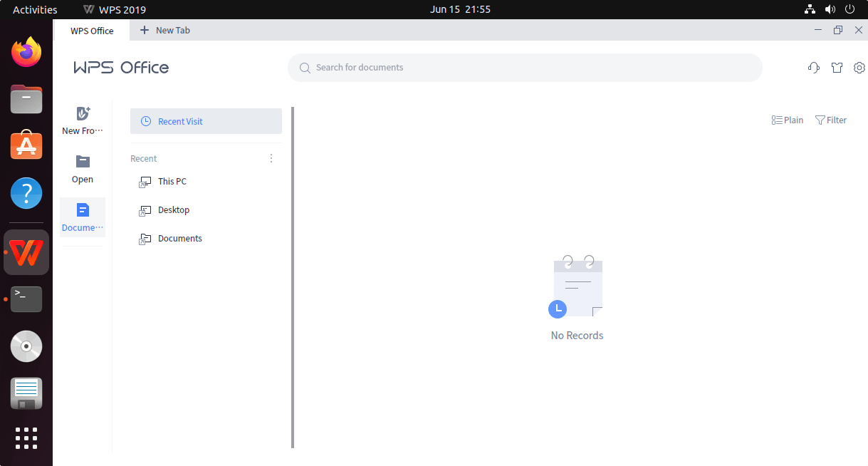Open Ubuntu Software from the dock

[x=26, y=146]
